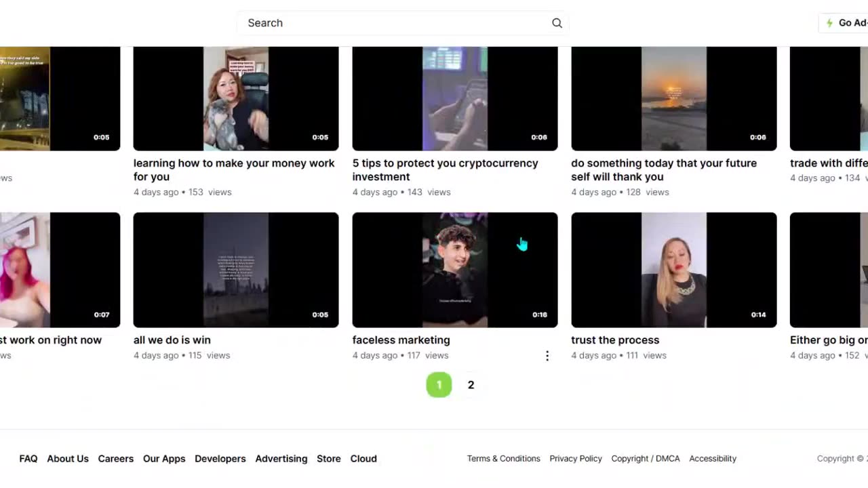This screenshot has height=488, width=868.
Task: Open the FAQ footer link
Action: click(28, 459)
